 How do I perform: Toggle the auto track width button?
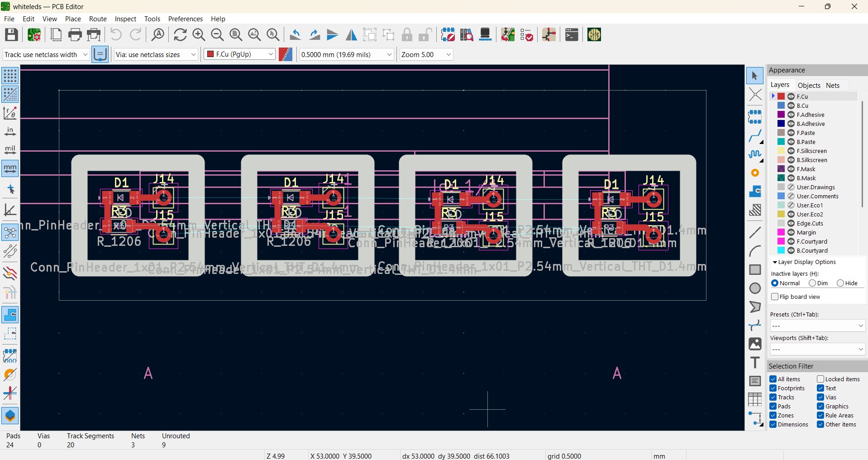click(100, 54)
